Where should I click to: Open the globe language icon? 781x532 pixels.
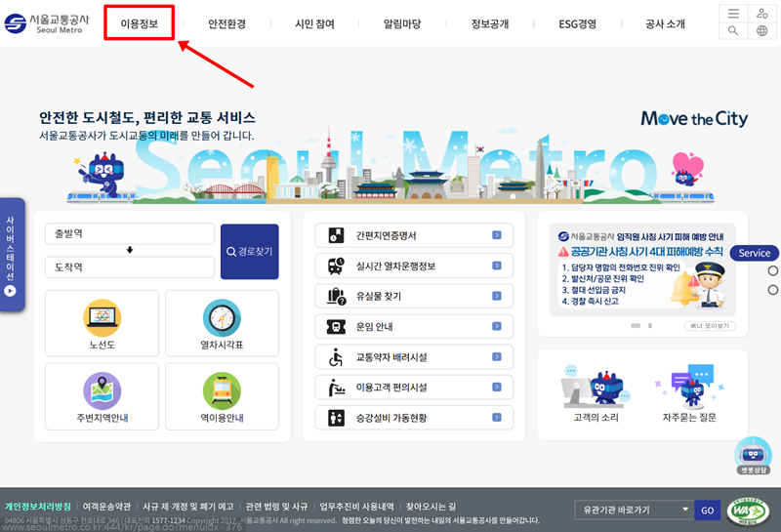pos(762,31)
